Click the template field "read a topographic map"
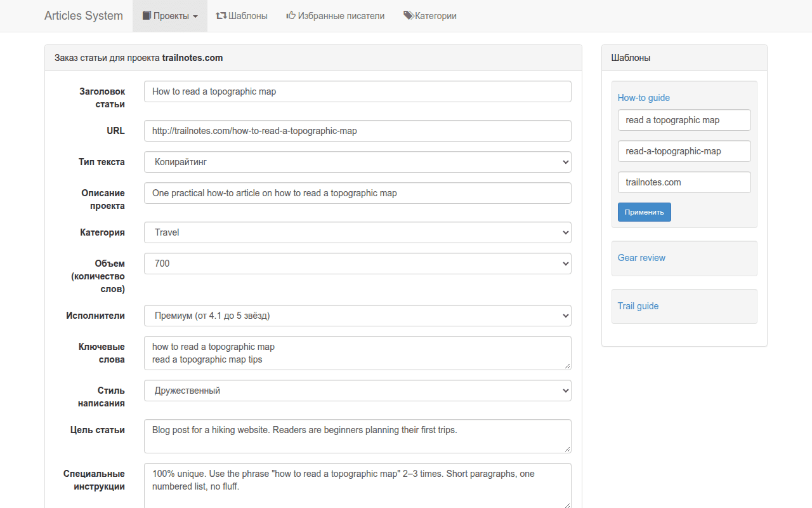This screenshot has height=508, width=812. point(684,120)
